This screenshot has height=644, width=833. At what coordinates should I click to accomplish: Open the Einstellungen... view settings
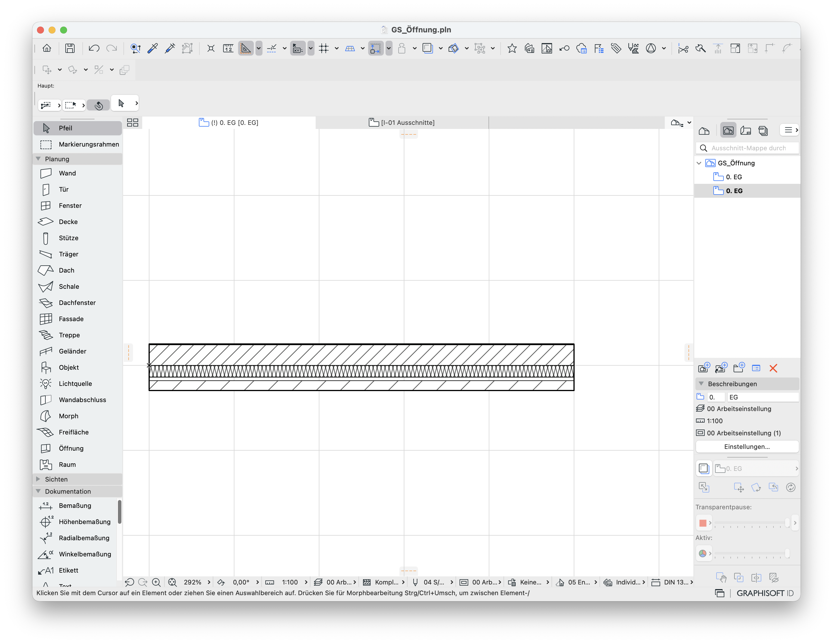pos(747,447)
